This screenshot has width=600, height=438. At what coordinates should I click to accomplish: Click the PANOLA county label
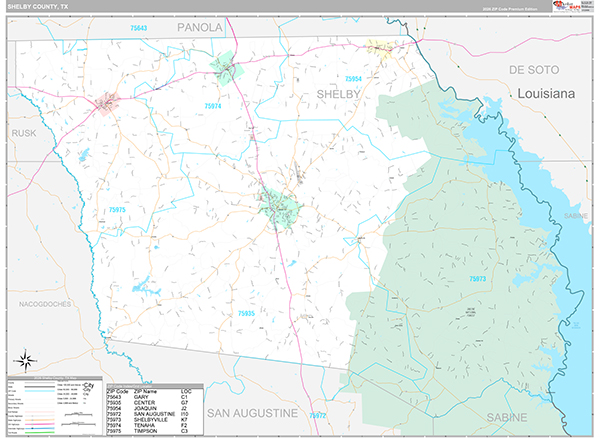click(x=199, y=28)
